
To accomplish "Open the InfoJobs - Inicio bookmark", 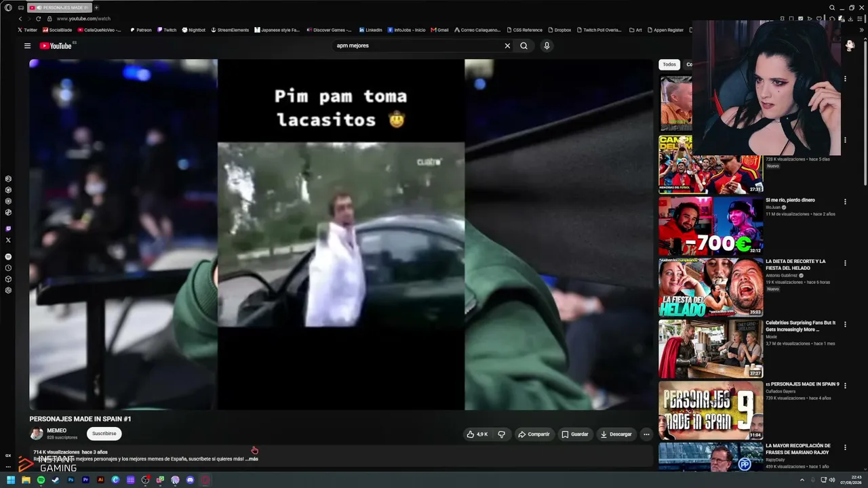I will [x=406, y=30].
